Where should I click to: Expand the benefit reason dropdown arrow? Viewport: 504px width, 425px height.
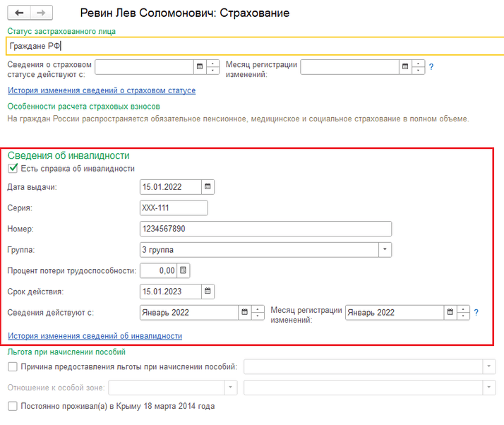click(x=489, y=366)
